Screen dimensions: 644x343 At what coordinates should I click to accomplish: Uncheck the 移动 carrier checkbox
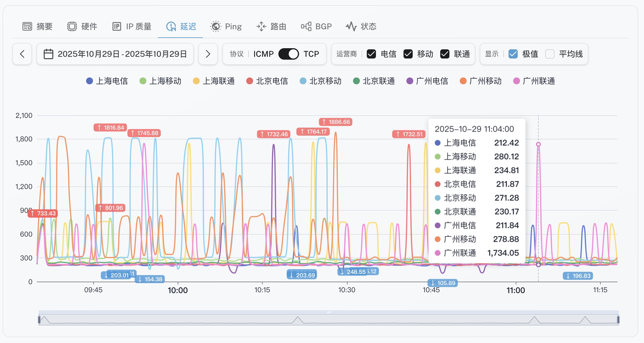click(408, 54)
